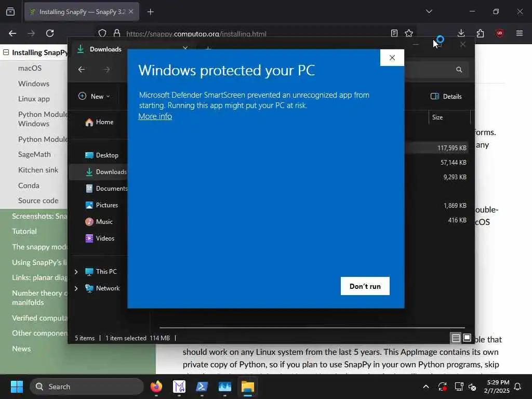
Task: Open taskbar clock showing 5:29 PM
Action: (496, 387)
